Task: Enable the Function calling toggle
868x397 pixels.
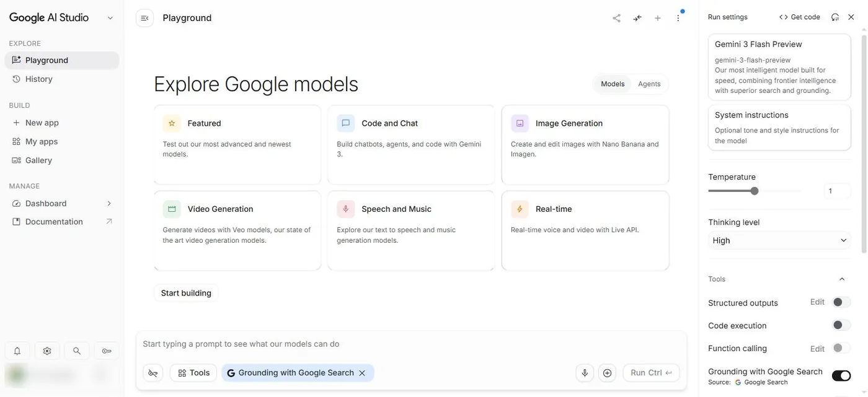Action: pyautogui.click(x=841, y=348)
